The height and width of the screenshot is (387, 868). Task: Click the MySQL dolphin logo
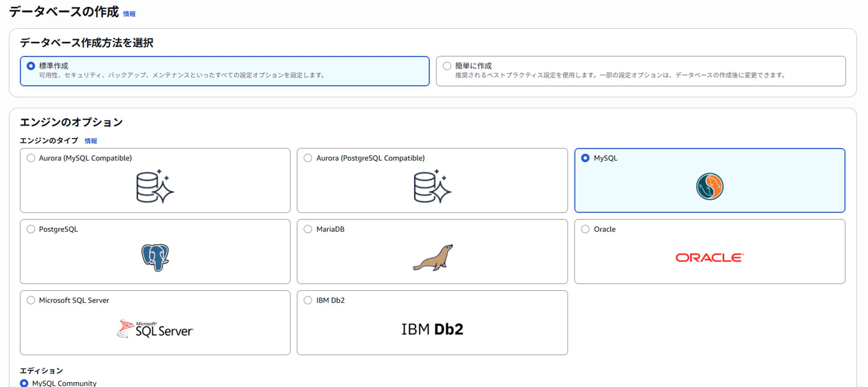(710, 186)
